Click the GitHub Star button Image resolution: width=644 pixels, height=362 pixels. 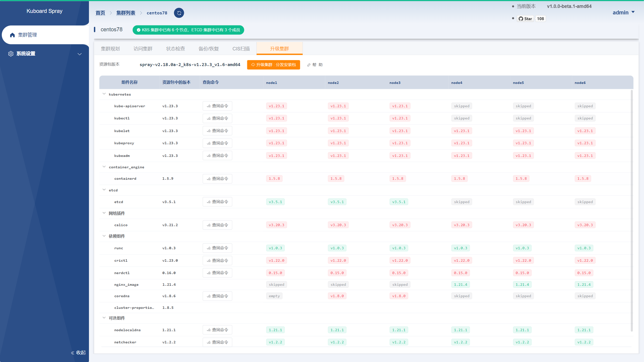525,19
